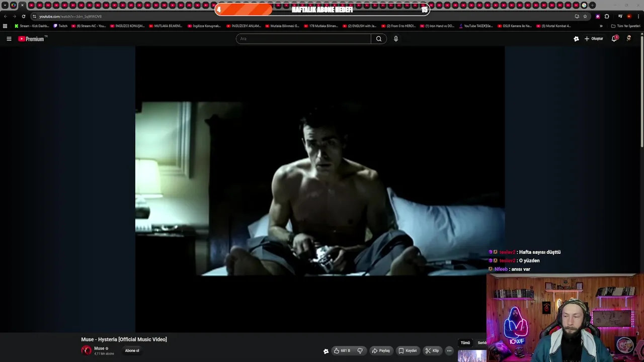This screenshot has width=644, height=362.
Task: Dislike the video with thumbs-down icon
Action: click(x=360, y=350)
